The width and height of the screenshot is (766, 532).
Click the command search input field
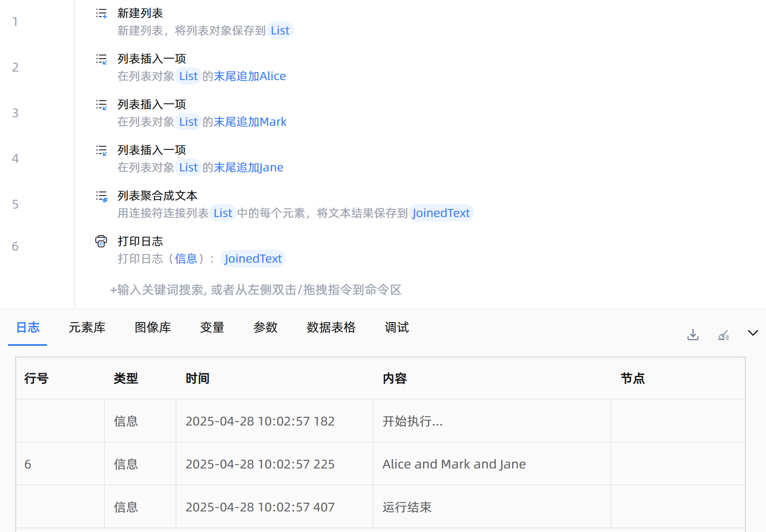coord(256,290)
